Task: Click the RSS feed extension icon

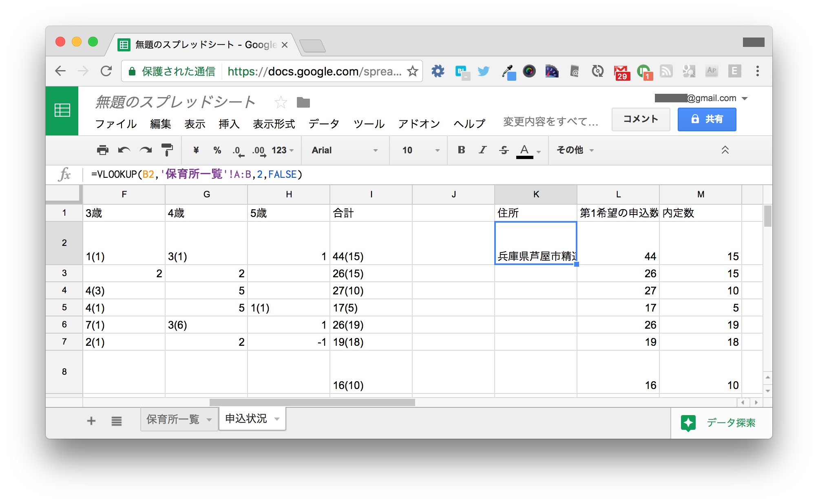Action: pos(666,71)
